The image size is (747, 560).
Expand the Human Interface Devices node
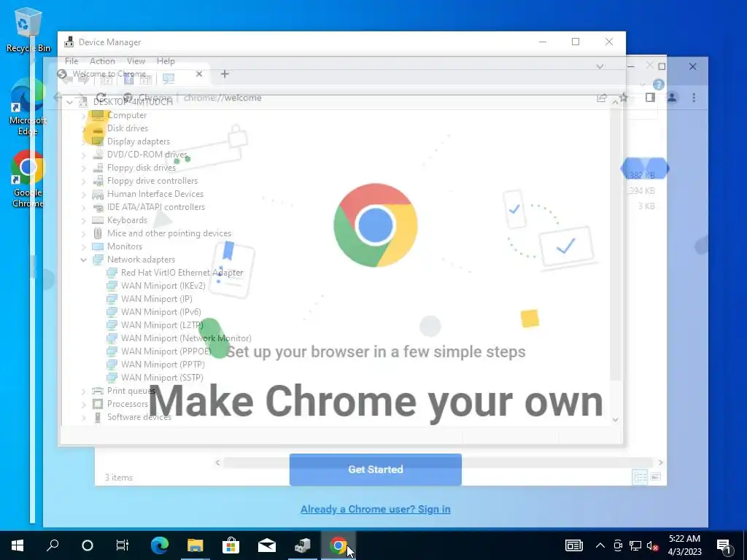pyautogui.click(x=83, y=194)
